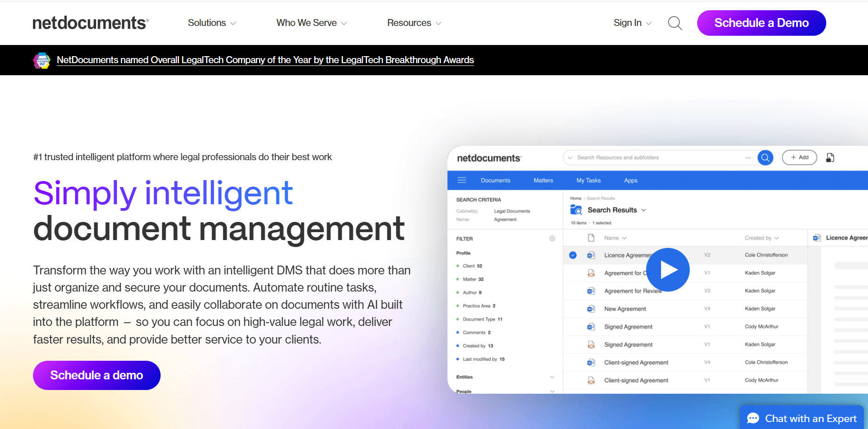868x429 pixels.
Task: Click the PDF icon in Agreement for C row
Action: point(591,273)
